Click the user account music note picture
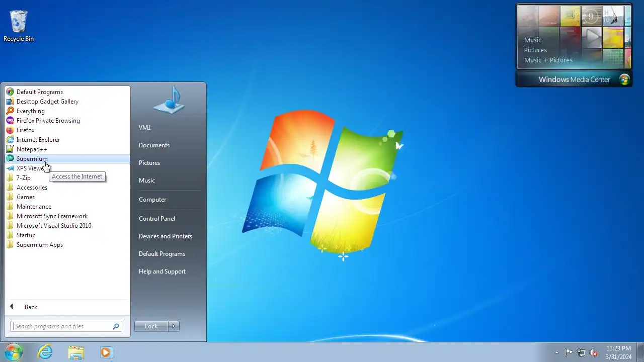 169,100
